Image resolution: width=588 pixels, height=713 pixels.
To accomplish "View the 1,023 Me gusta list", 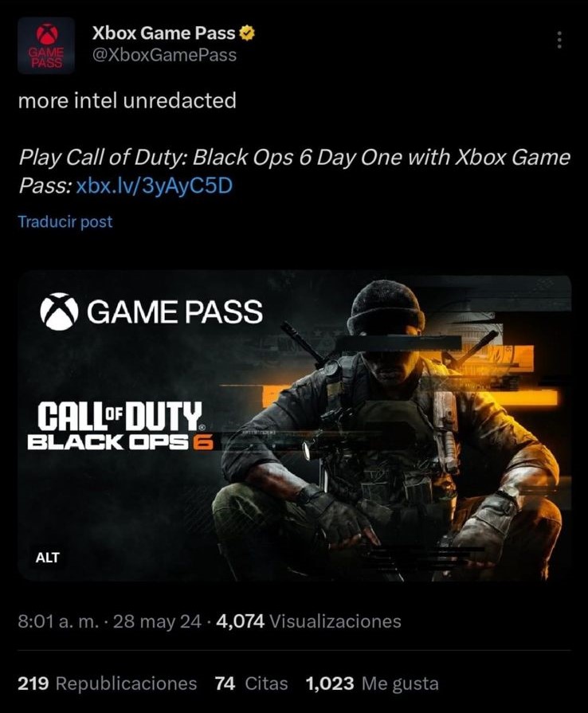I will point(372,684).
